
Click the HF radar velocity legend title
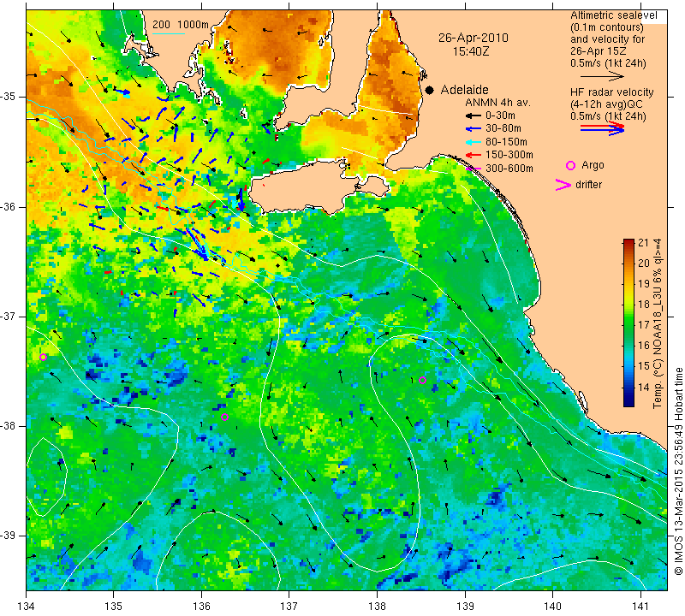(x=611, y=92)
